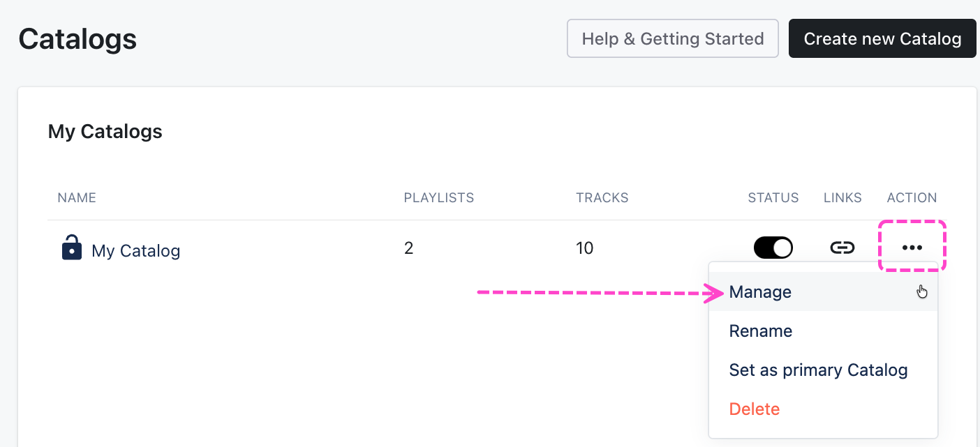Choose Rename in the action menu
The width and height of the screenshot is (980, 447).
pos(760,331)
